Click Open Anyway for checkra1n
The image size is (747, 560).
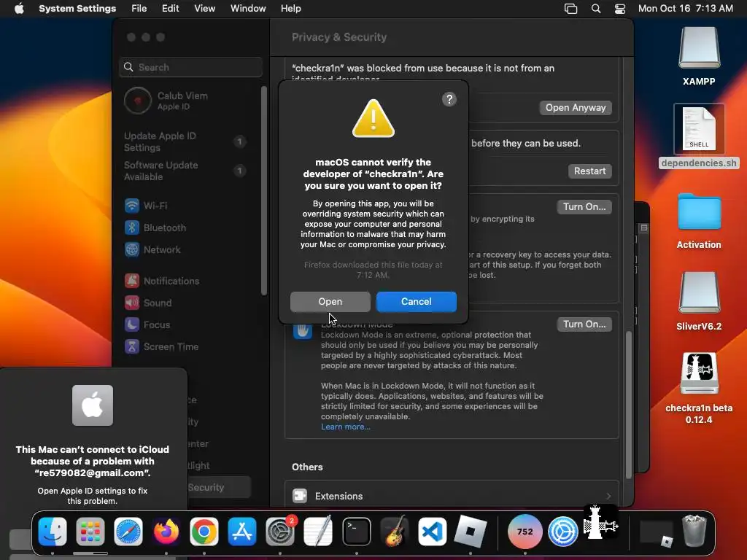(576, 108)
